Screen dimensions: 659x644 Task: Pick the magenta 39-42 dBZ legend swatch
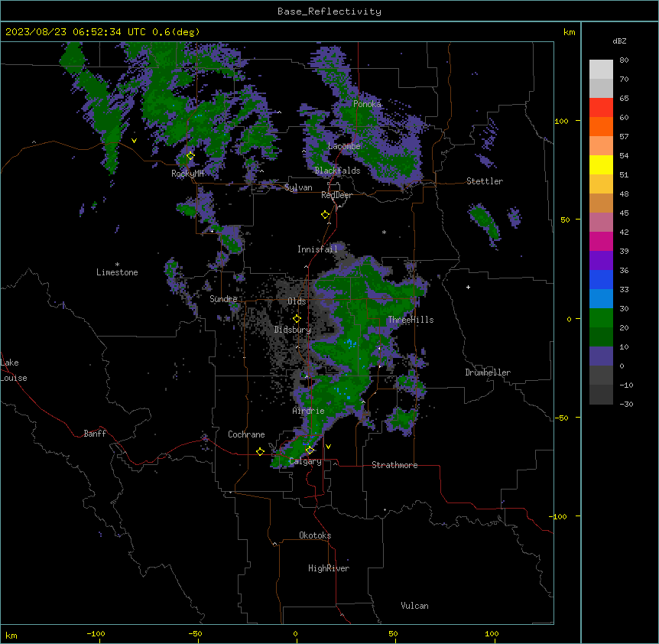coord(601,241)
